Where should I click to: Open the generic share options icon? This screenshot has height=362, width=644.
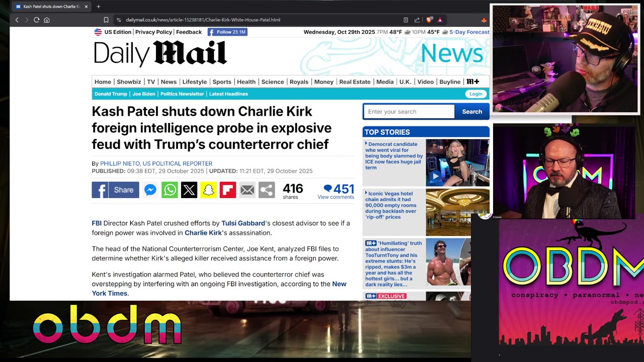point(267,190)
